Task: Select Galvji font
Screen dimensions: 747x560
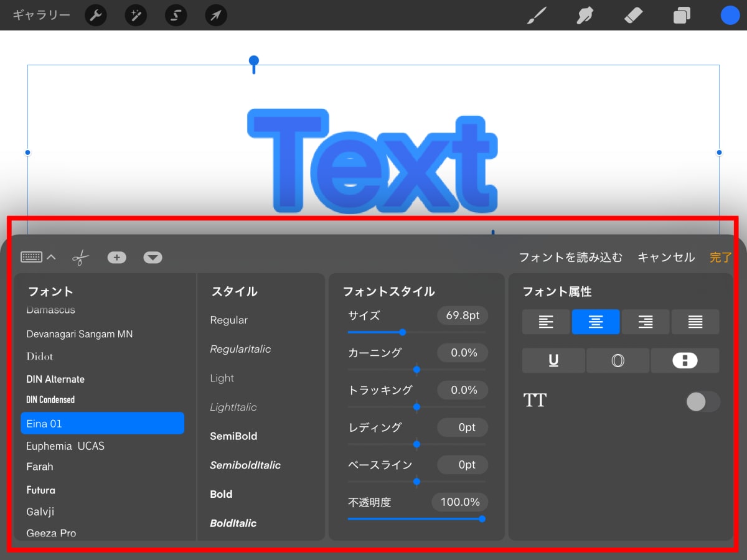Action: click(41, 512)
